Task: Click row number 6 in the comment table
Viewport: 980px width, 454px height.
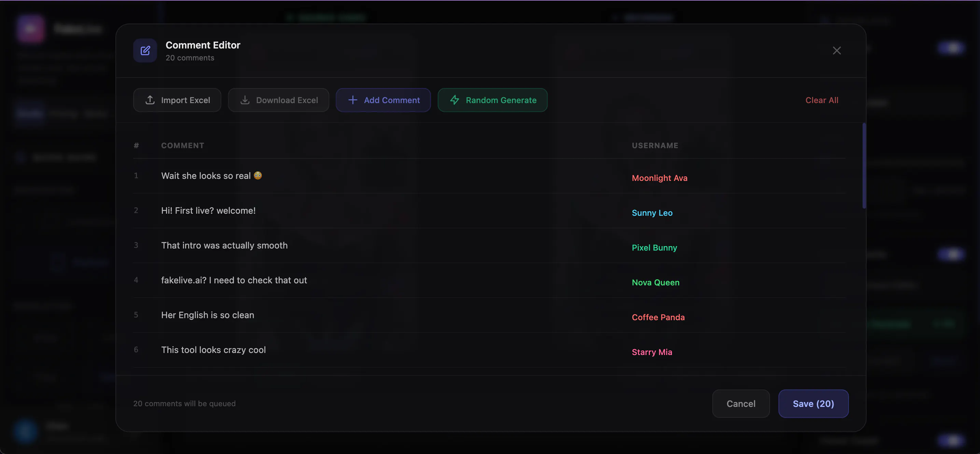Action: tap(136, 350)
